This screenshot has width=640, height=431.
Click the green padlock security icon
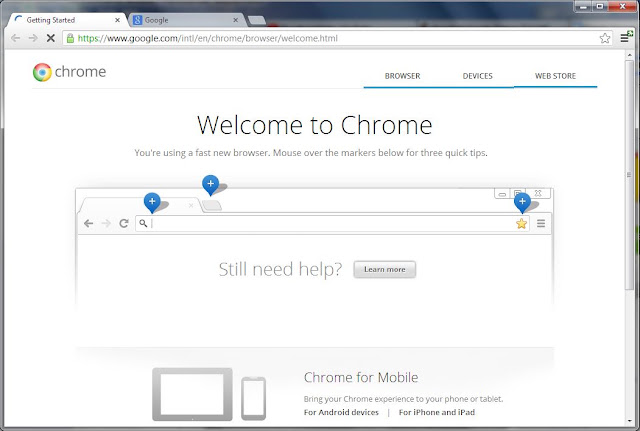point(70,38)
